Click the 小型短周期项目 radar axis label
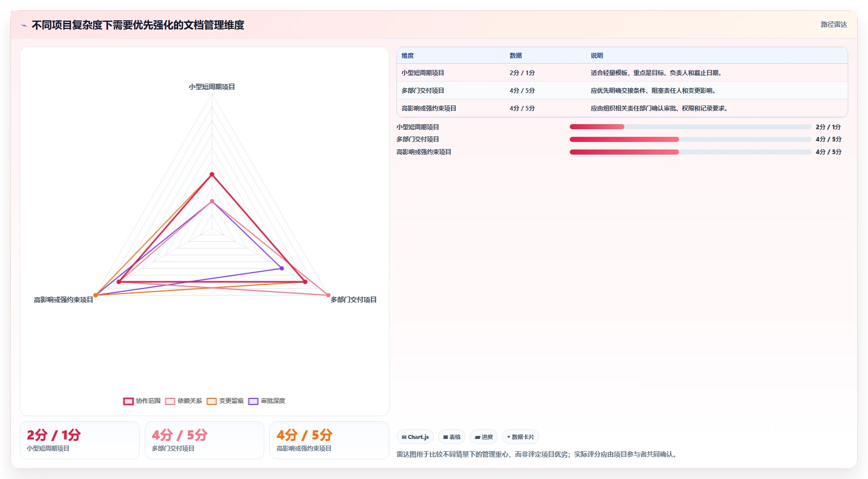This screenshot has width=868, height=479. click(212, 87)
